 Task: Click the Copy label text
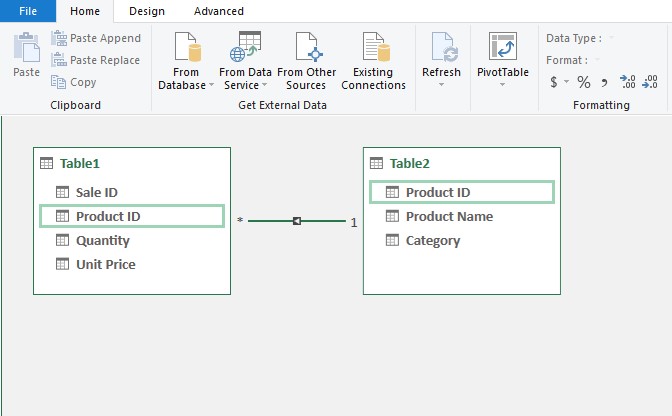coord(83,82)
